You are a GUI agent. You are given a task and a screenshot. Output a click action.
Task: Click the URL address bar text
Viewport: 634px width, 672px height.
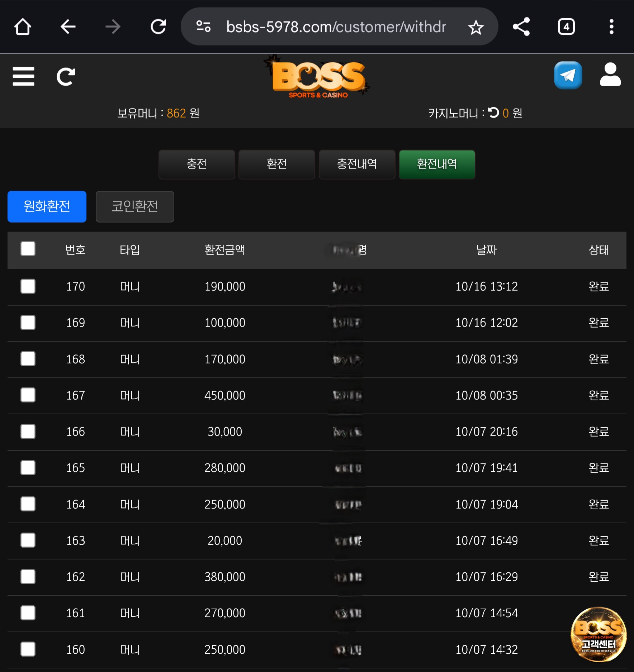click(x=336, y=27)
